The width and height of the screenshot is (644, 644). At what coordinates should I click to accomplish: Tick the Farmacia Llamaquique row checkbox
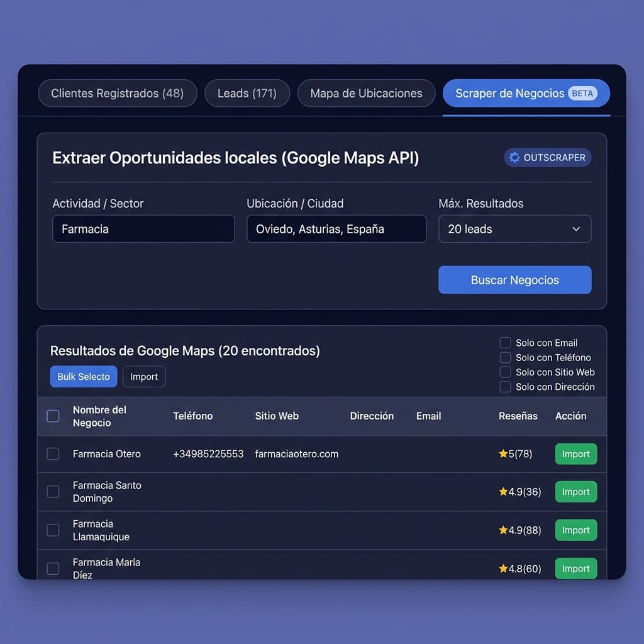tap(53, 530)
